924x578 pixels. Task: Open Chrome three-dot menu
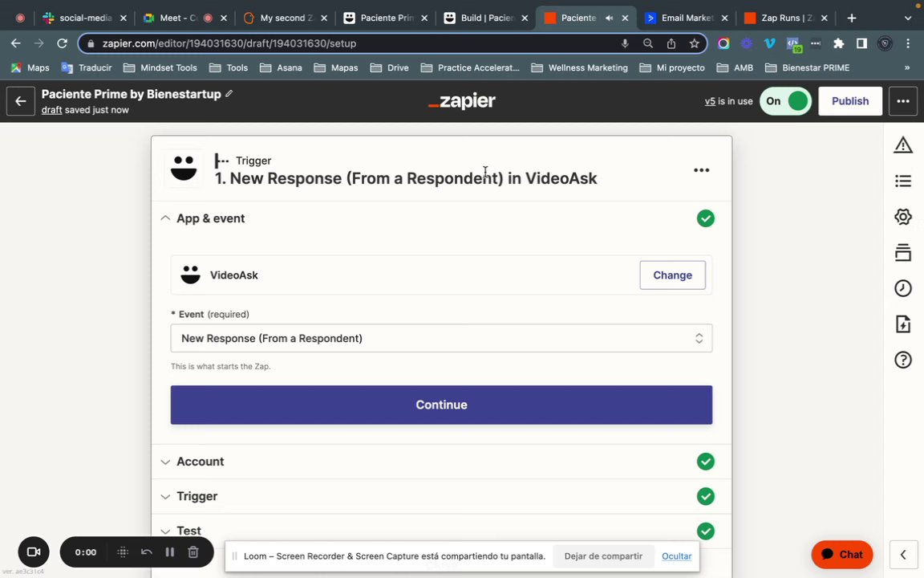(x=908, y=43)
